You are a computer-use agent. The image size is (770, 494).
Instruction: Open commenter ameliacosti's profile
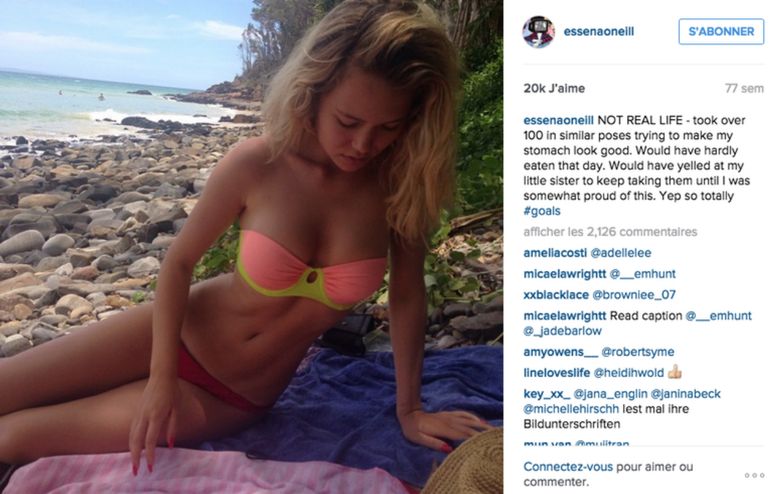tap(555, 253)
